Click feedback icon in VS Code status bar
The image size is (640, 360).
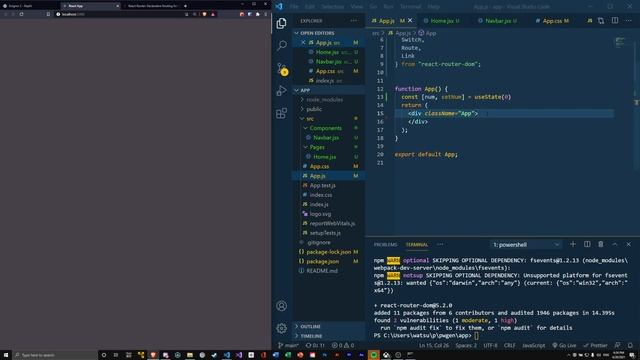click(x=618, y=345)
